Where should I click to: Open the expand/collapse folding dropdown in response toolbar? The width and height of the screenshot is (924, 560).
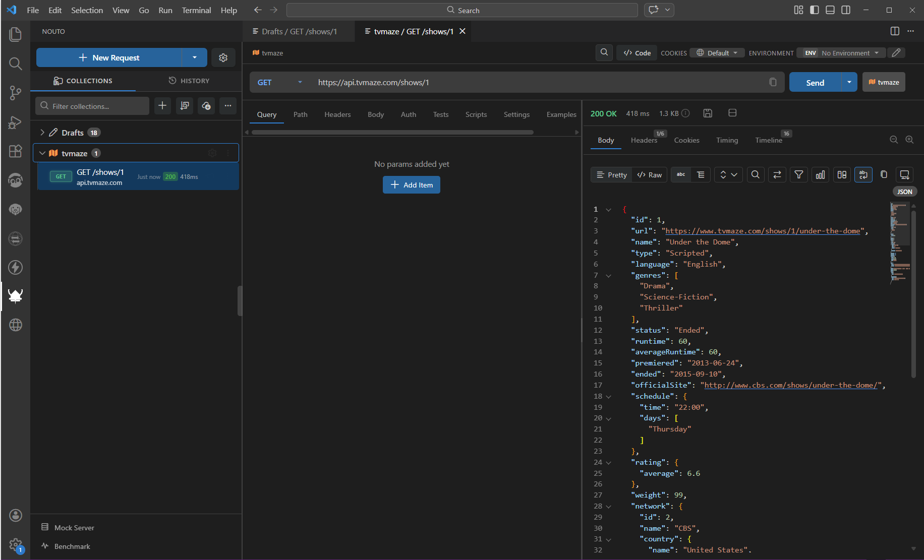coord(728,174)
